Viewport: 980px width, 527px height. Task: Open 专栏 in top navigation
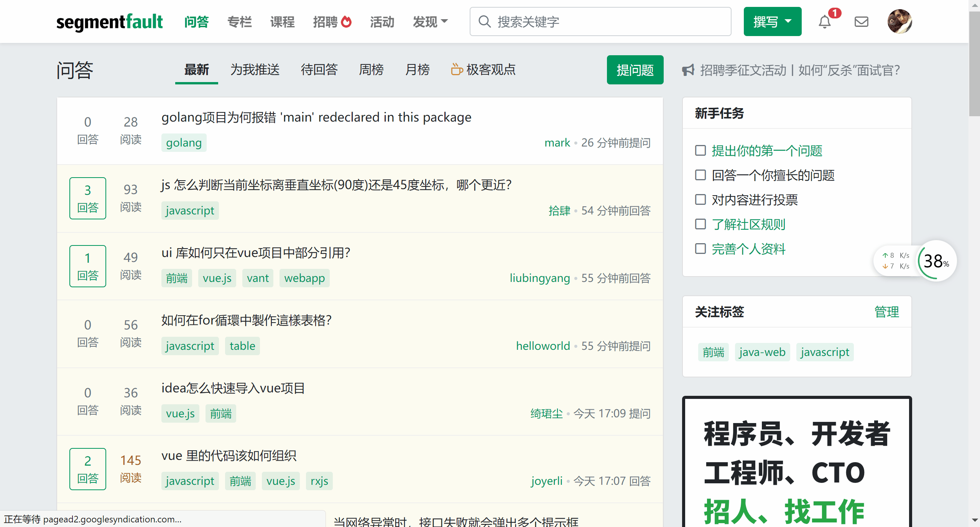tap(239, 22)
